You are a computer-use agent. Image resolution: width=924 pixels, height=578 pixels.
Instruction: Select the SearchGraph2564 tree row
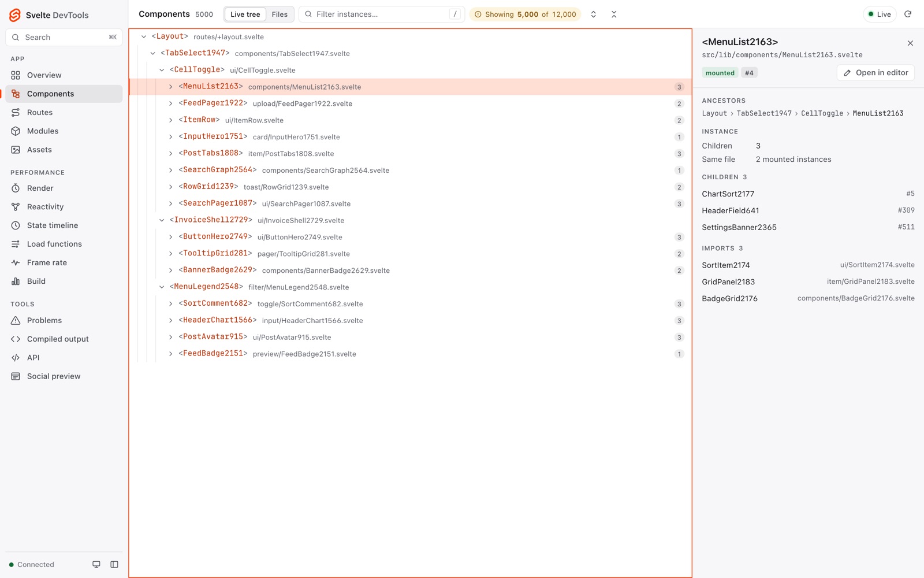click(x=411, y=170)
